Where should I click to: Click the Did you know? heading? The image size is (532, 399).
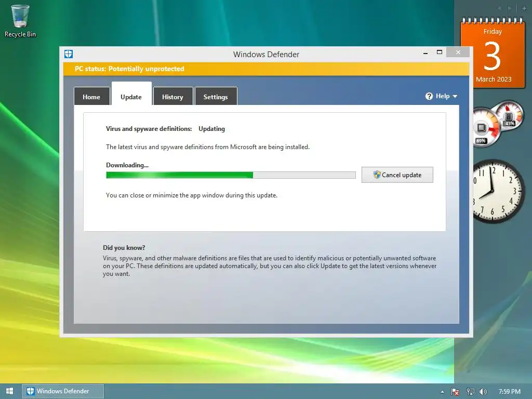click(124, 248)
